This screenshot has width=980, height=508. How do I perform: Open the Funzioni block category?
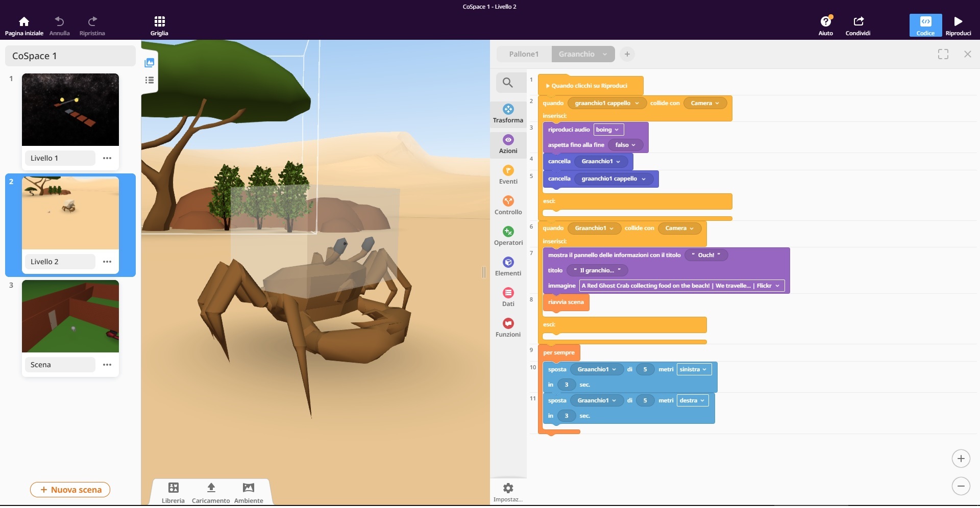coord(508,328)
